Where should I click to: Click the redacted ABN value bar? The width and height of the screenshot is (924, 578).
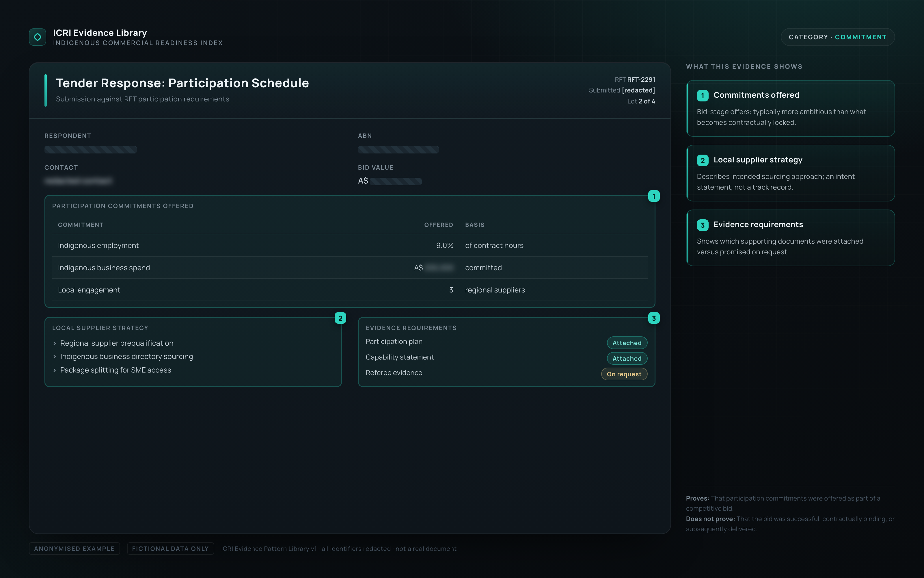(398, 149)
